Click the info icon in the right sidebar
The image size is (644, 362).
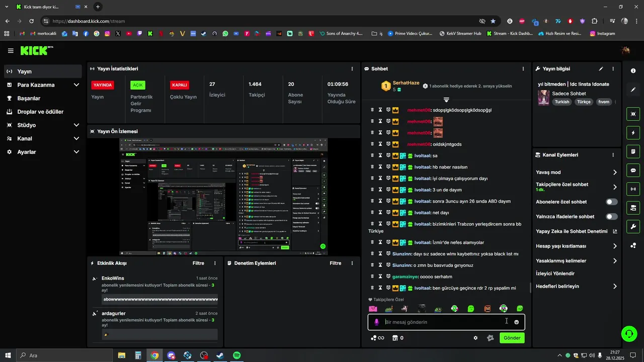633,71
